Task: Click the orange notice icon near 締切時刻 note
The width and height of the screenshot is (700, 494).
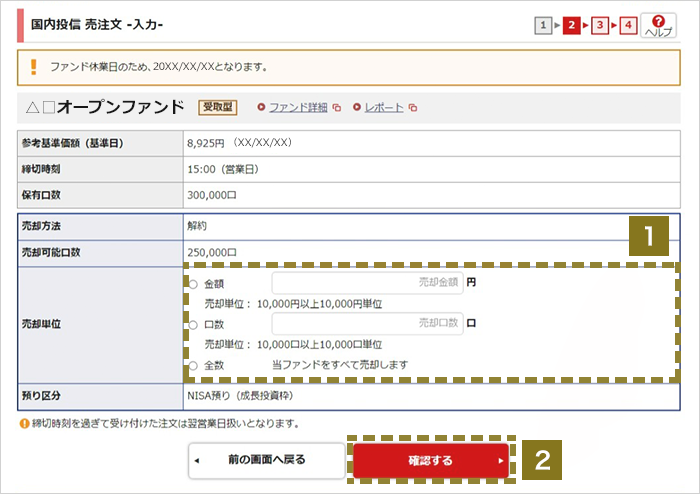Action: tap(24, 423)
